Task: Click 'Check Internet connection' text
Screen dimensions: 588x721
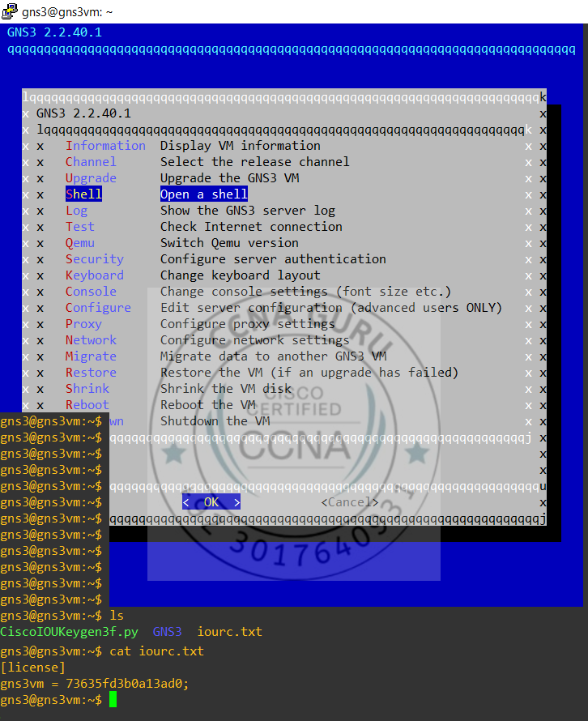Action: click(x=251, y=227)
